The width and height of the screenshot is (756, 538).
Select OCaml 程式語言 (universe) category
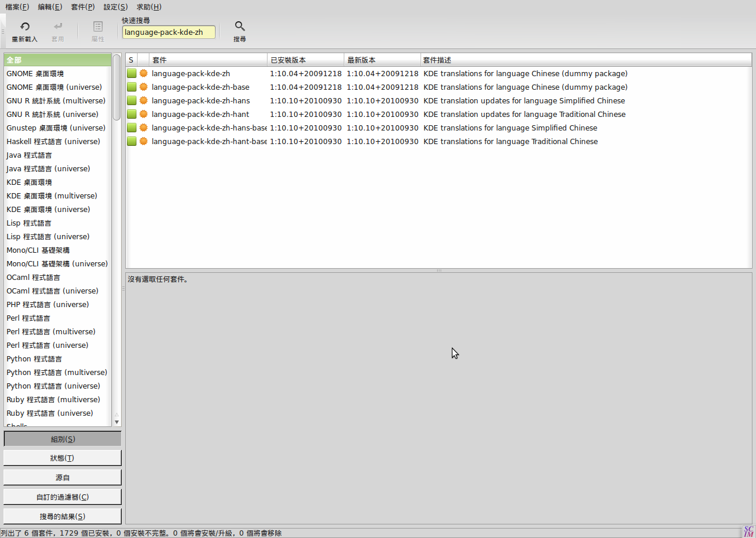coord(57,291)
